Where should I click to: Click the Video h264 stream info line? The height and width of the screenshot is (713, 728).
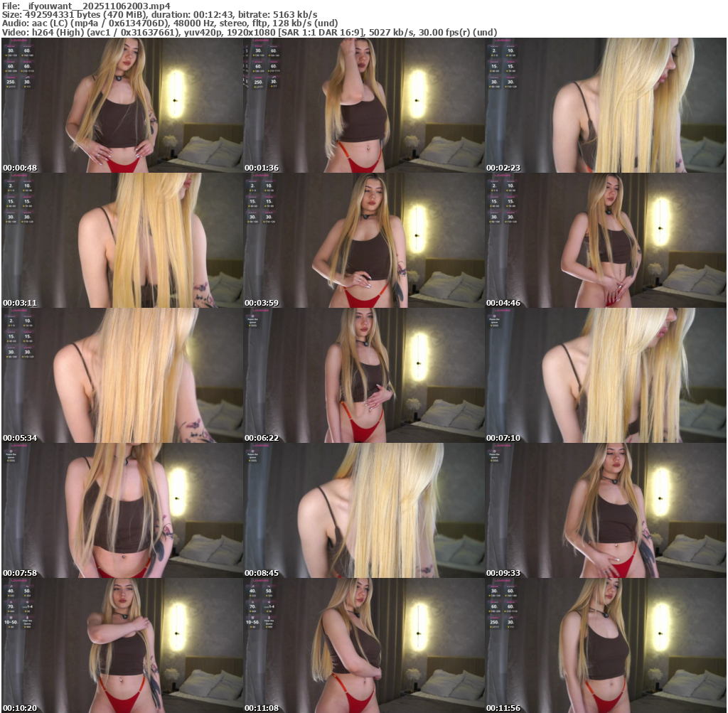250,32
